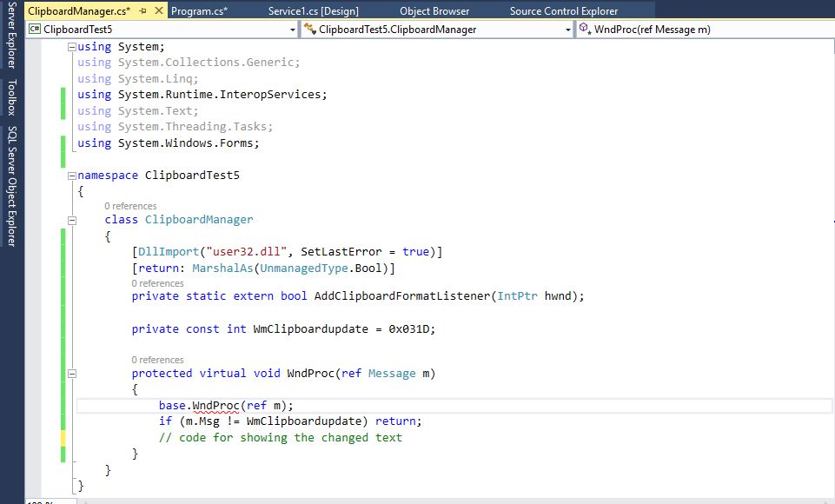Viewport: 835px width, 504px height.
Task: Click the horizontal scrollbar under the editor
Action: click(x=455, y=501)
